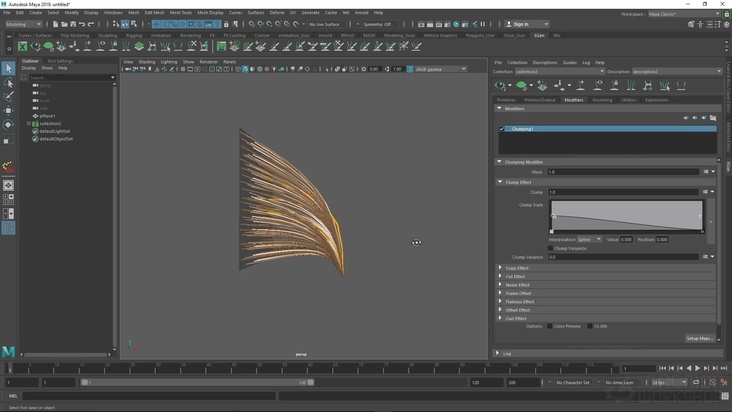
Task: Open the Mesh Tools menu
Action: pyautogui.click(x=180, y=13)
